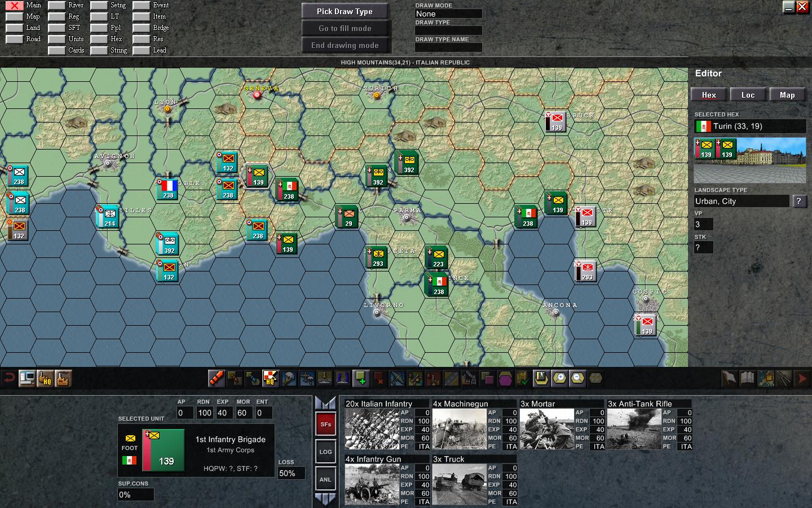Click the 20x Italian Infantry thumbnail
This screenshot has height=508, width=812.
(372, 429)
